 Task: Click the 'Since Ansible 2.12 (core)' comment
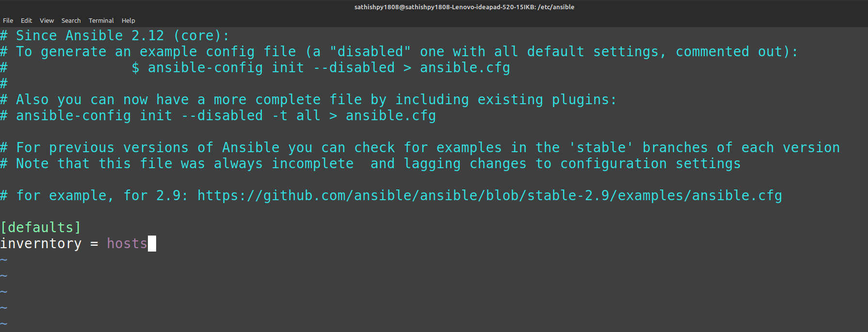(122, 35)
